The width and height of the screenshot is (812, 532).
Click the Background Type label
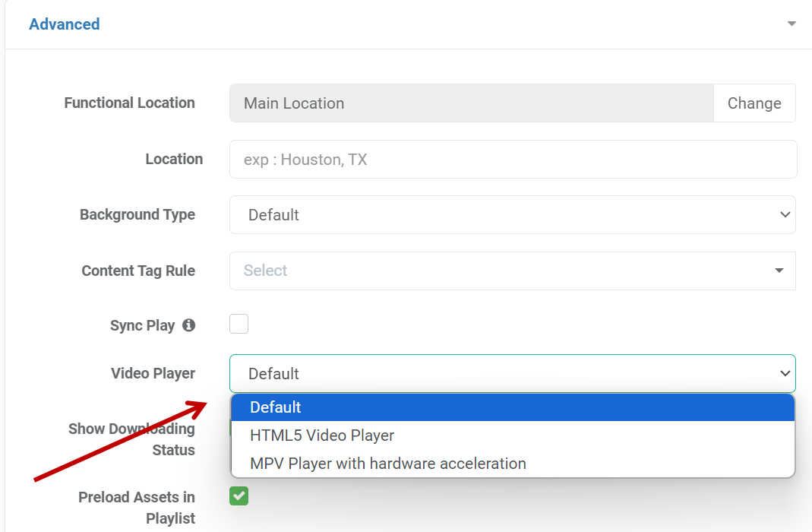[x=137, y=215]
